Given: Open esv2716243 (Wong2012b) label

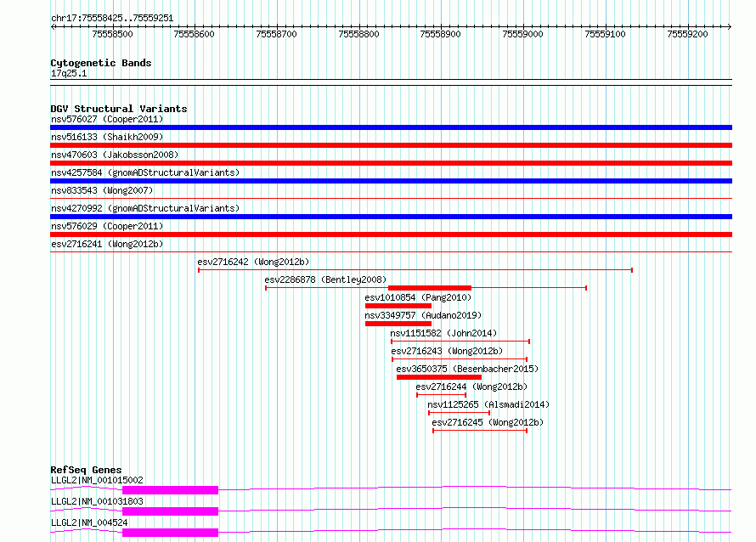Looking at the screenshot, I should click(447, 351).
